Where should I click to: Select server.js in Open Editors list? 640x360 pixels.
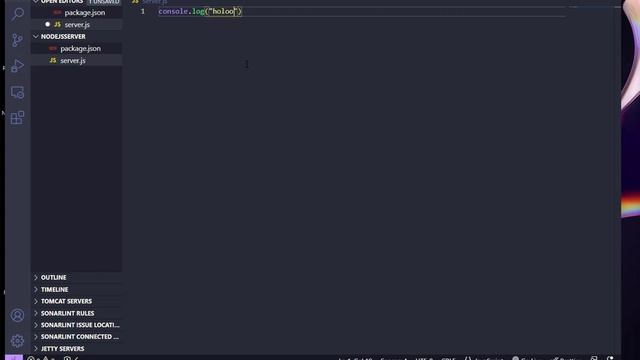pos(76,24)
